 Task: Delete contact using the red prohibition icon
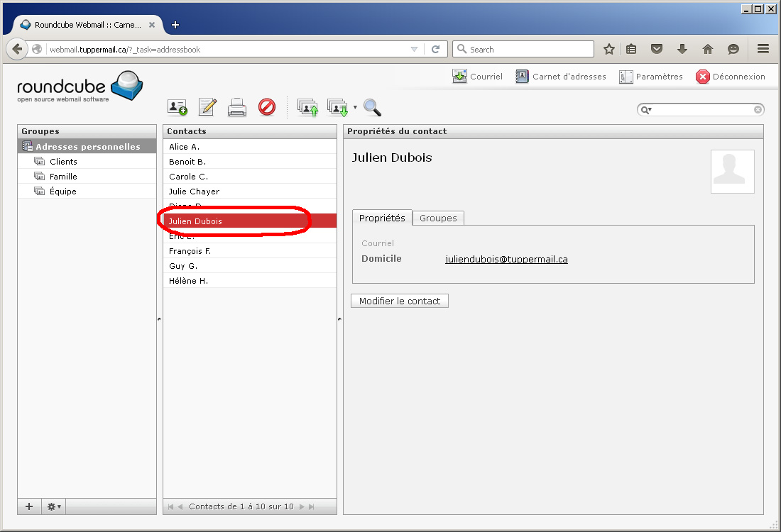pos(267,107)
